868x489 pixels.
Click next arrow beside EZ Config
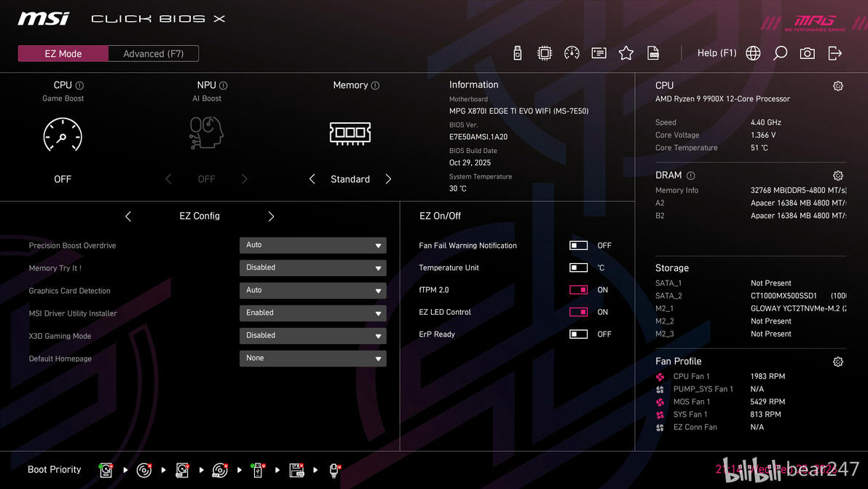(x=271, y=216)
